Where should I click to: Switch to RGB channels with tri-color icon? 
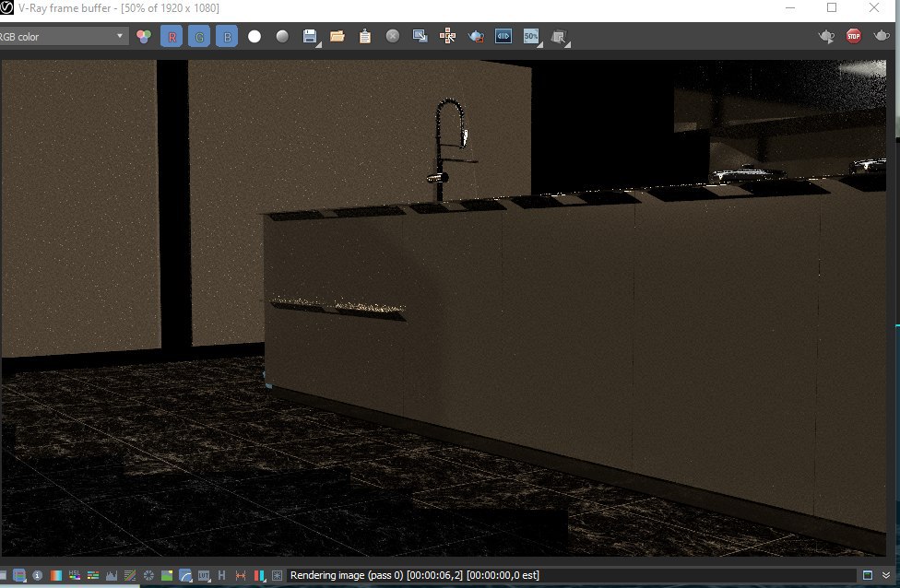144,37
